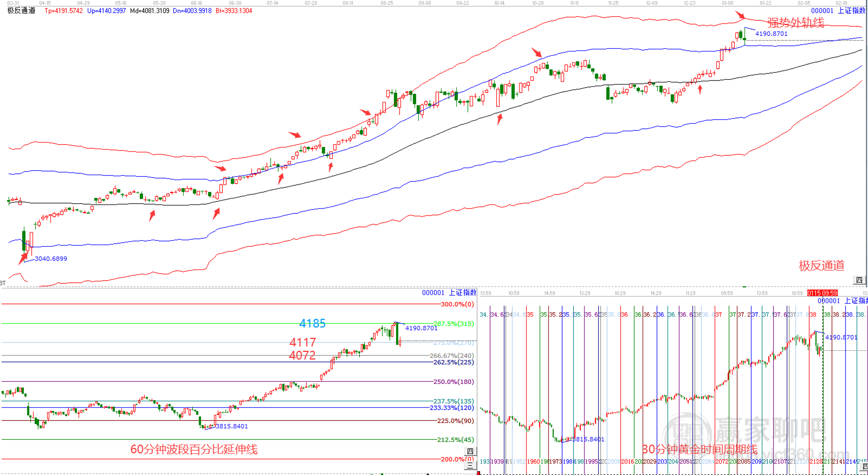
Task: Click the 3815.8401 low label in 60-minute panel
Action: coord(231,426)
